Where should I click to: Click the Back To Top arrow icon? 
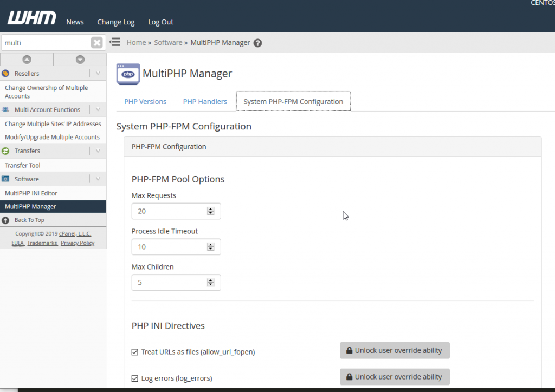click(x=5, y=220)
